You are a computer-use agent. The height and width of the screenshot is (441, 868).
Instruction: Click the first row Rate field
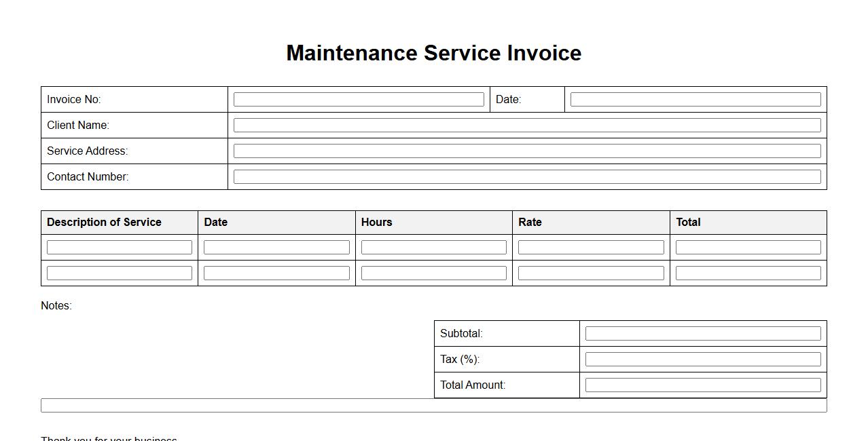click(591, 248)
